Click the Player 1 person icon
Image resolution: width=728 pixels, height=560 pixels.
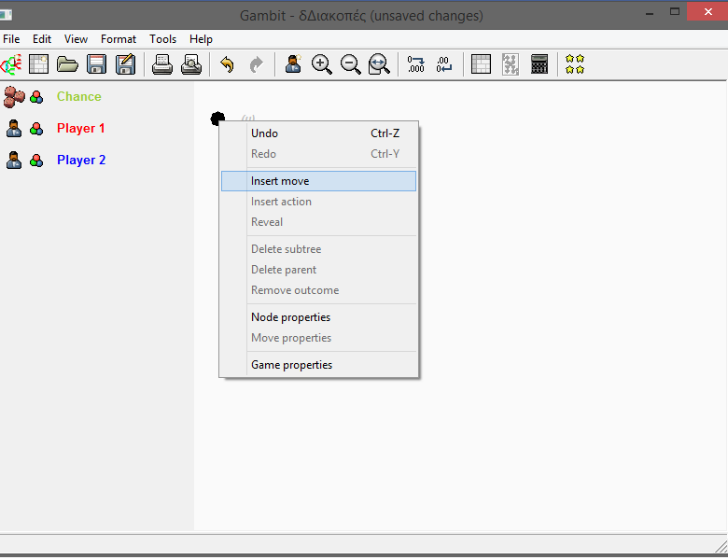coord(14,129)
